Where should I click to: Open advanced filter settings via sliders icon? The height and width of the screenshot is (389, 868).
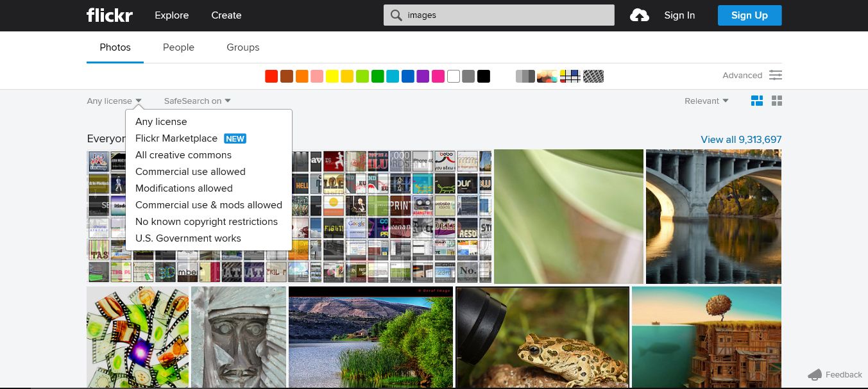[776, 75]
